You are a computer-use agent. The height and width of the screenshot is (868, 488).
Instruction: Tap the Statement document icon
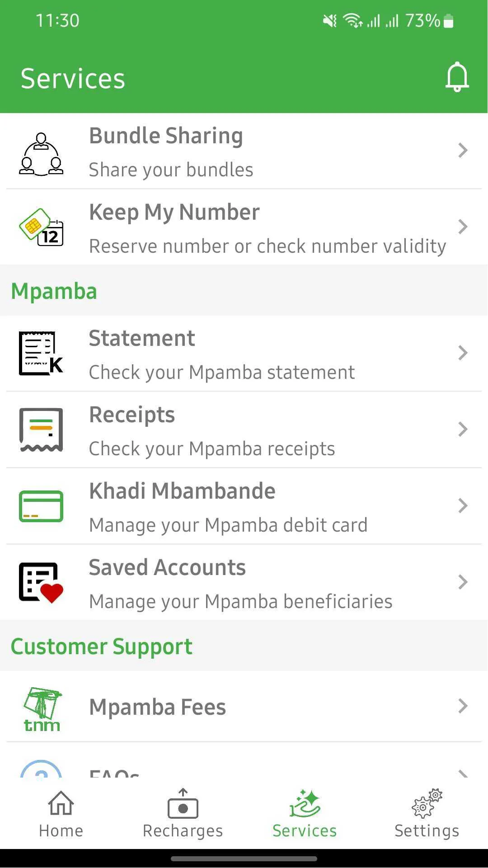(x=41, y=353)
